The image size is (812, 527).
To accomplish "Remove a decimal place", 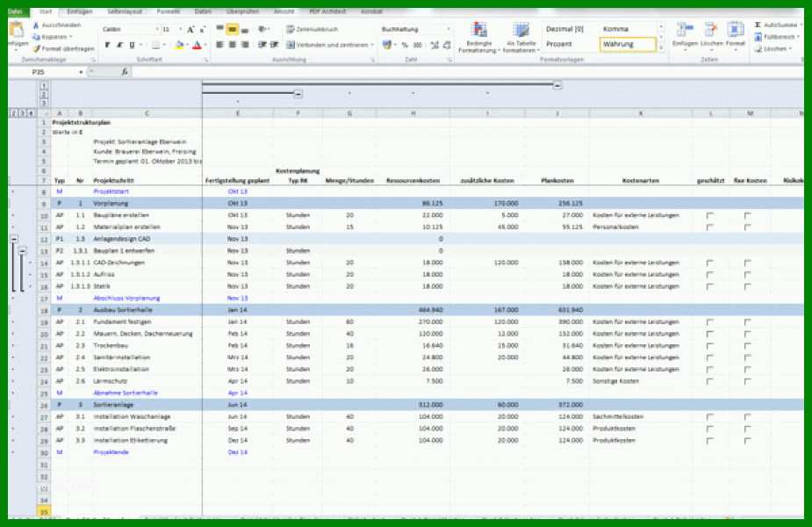I will [x=447, y=45].
